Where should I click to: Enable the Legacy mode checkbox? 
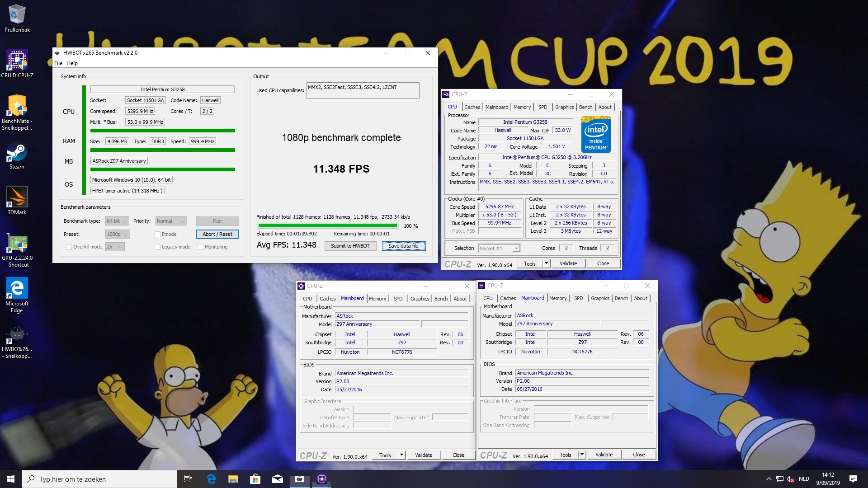pyautogui.click(x=157, y=247)
